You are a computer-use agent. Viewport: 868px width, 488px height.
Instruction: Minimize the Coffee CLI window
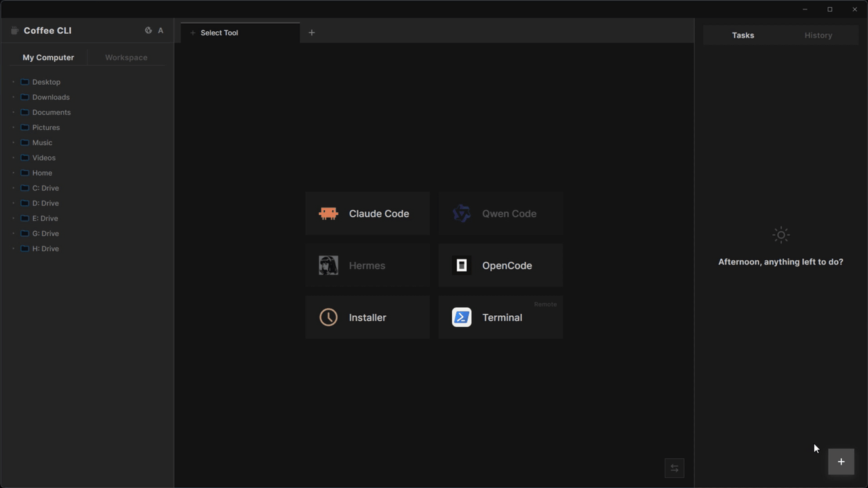pos(805,9)
